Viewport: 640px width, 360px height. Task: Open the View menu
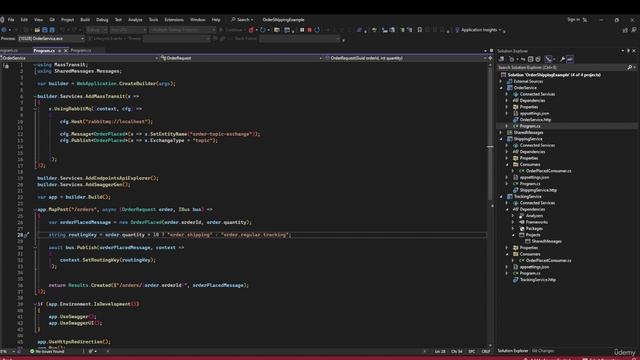(x=38, y=20)
